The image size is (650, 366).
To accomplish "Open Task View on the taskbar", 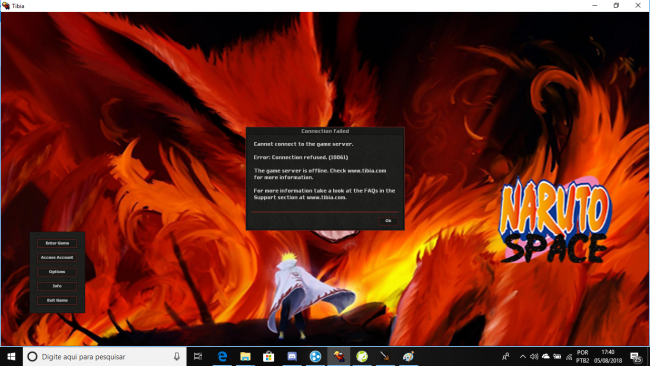I will [198, 356].
